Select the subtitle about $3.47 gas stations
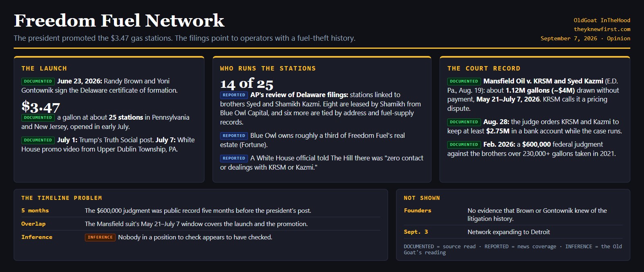 (x=184, y=38)
